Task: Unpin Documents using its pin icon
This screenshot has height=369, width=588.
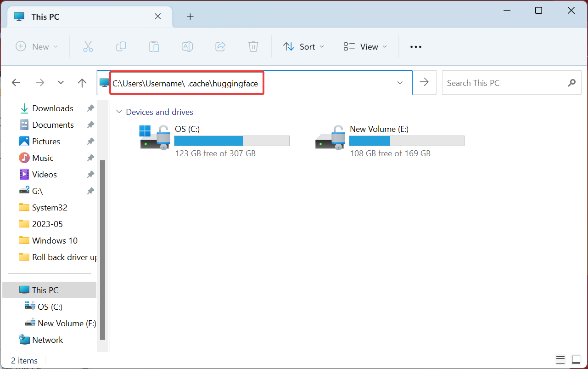Action: pos(90,125)
